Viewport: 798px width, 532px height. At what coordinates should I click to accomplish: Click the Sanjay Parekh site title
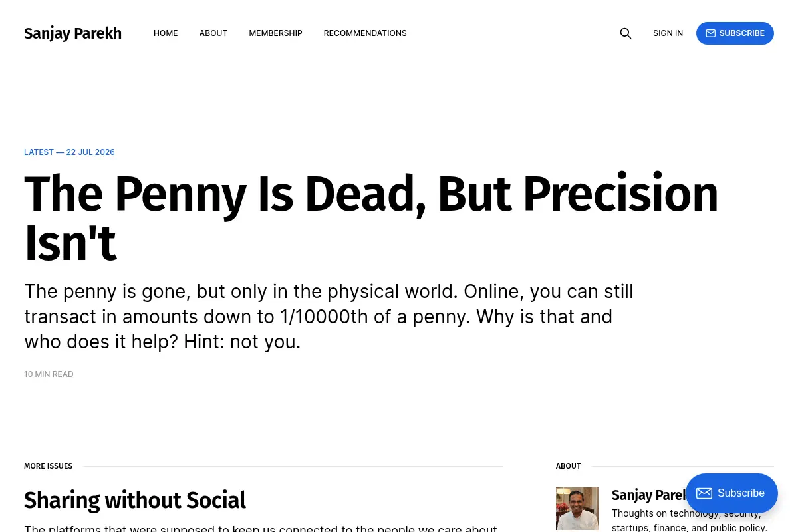pyautogui.click(x=72, y=33)
